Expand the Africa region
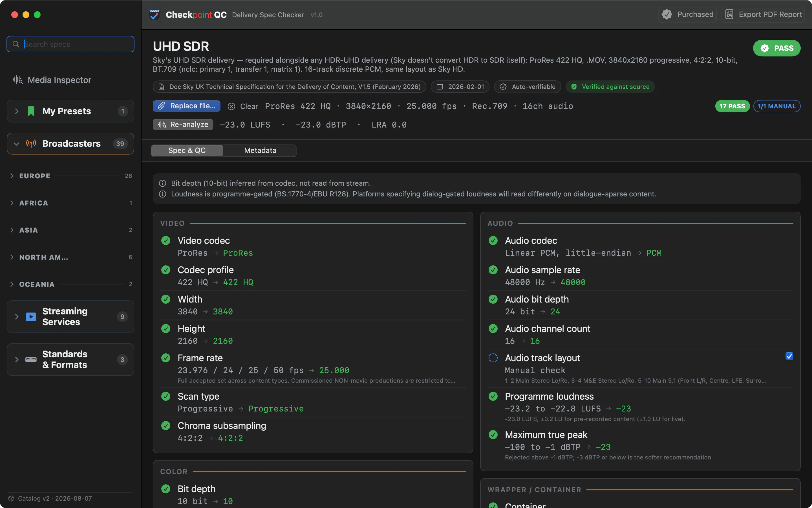Screen dimensions: 812x508 click(12, 203)
